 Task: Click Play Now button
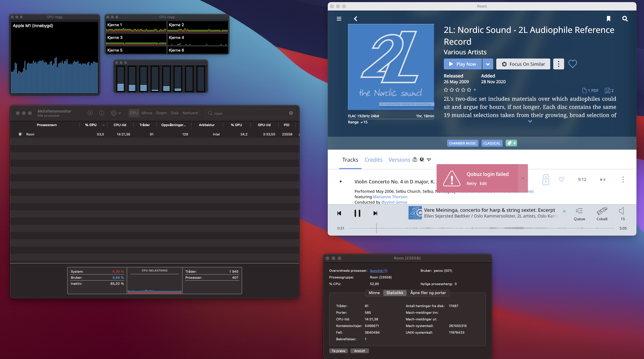462,64
